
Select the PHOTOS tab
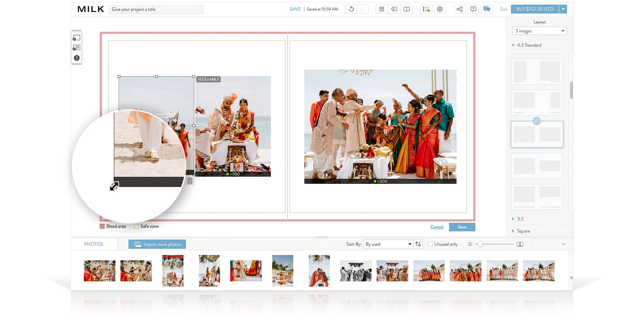pyautogui.click(x=94, y=244)
